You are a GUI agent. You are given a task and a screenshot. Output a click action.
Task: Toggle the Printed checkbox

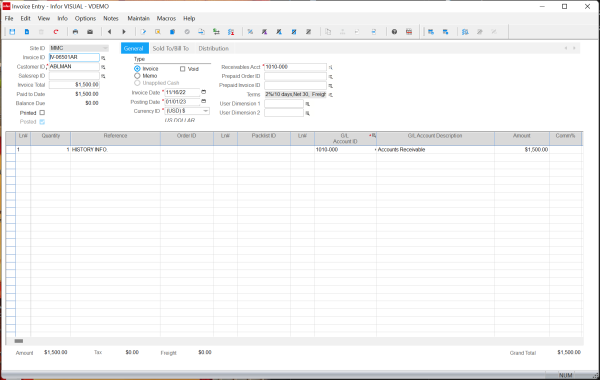(42, 113)
